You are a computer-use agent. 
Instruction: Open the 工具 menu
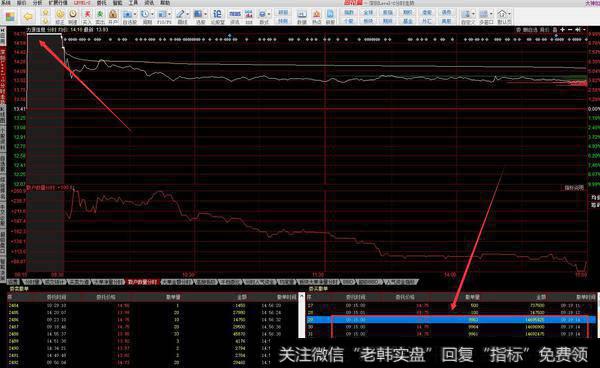point(133,3)
